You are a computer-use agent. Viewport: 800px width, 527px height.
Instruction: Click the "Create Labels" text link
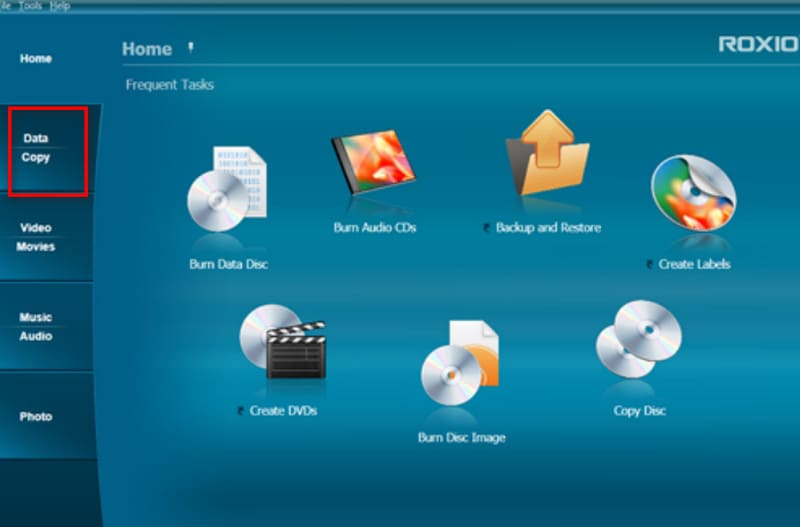point(694,265)
